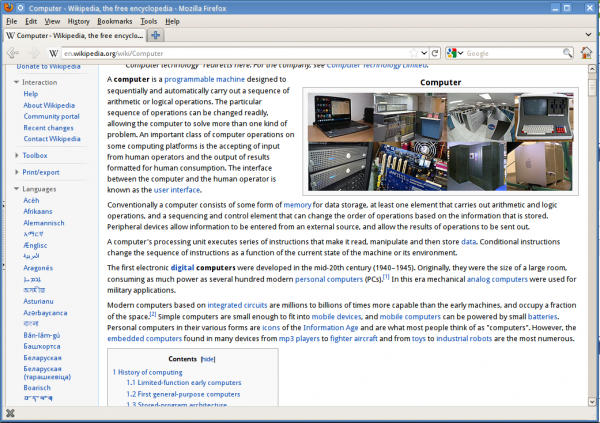Open the laptop photo in Computer montage
This screenshot has width=600, height=423.
[340, 117]
